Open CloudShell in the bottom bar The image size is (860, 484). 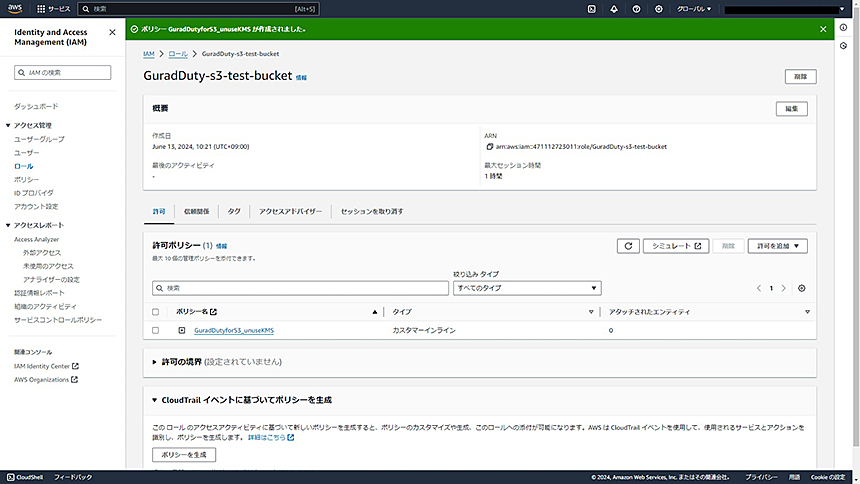click(25, 477)
